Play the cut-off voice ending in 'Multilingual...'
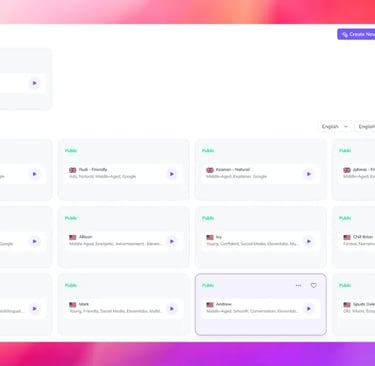 [35, 309]
